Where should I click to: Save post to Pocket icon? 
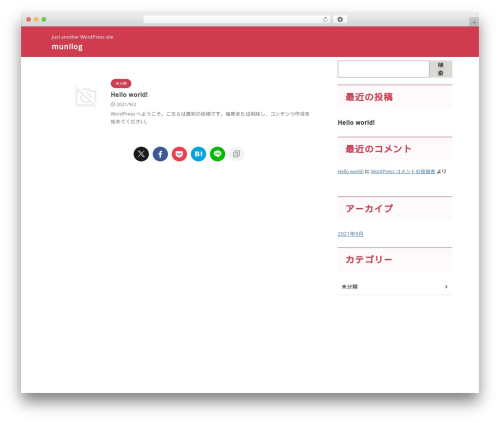[179, 154]
